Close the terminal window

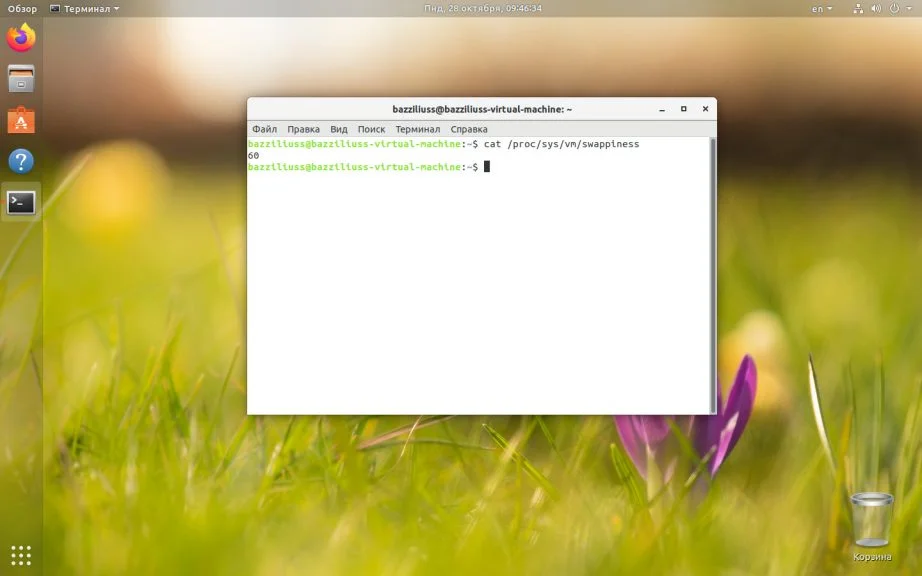[706, 109]
